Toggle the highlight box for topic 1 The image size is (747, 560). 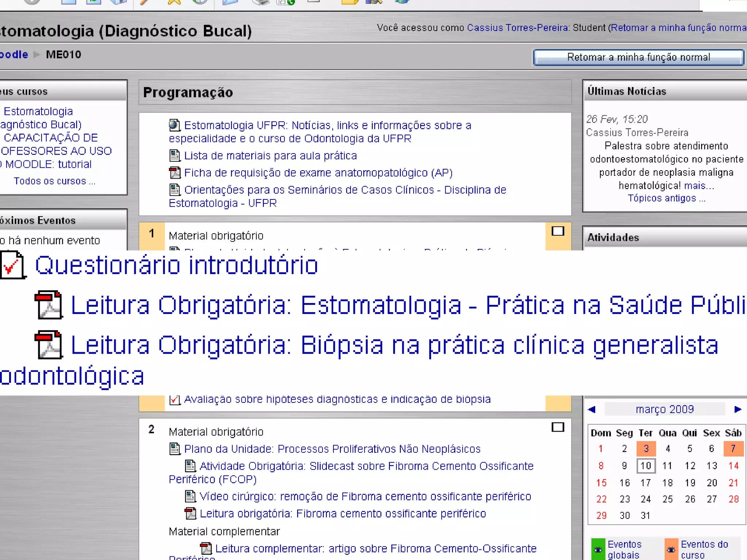[558, 231]
